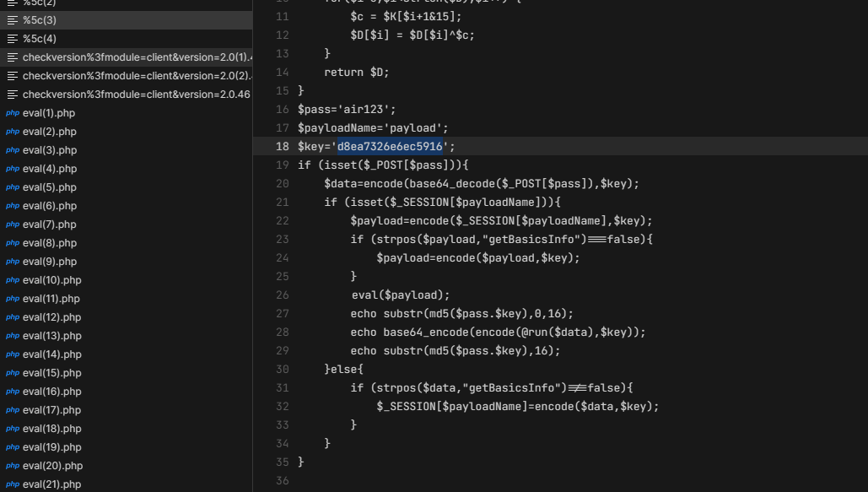Image resolution: width=868 pixels, height=492 pixels.
Task: Open eval(11).php in the file list
Action: (x=127, y=299)
